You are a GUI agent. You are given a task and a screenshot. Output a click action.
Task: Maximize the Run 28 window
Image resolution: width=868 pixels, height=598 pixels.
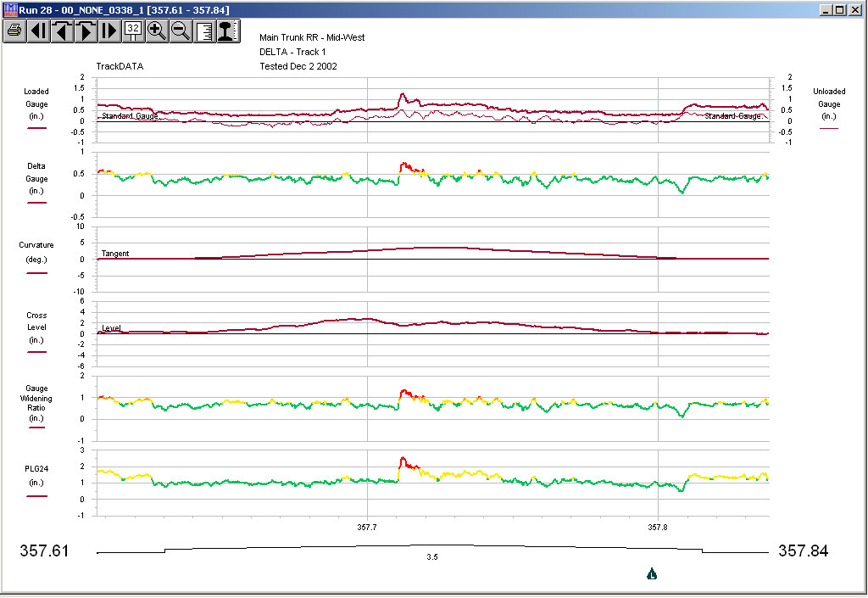[x=839, y=9]
